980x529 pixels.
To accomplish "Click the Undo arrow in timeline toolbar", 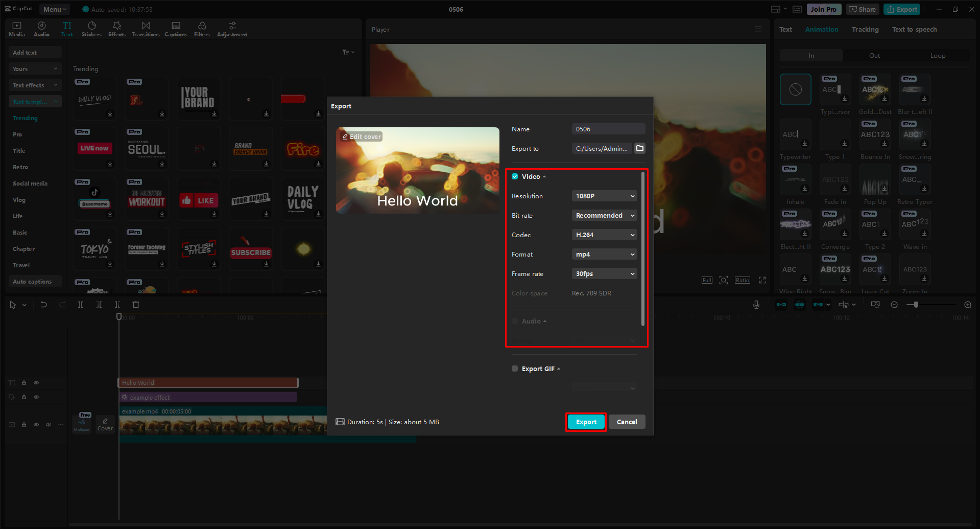I will coord(44,305).
